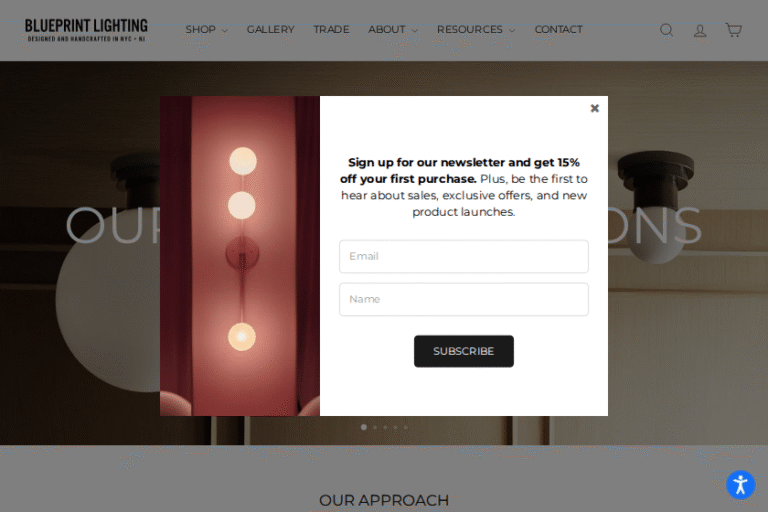
Task: Expand the Shop dropdown menu
Action: point(206,29)
